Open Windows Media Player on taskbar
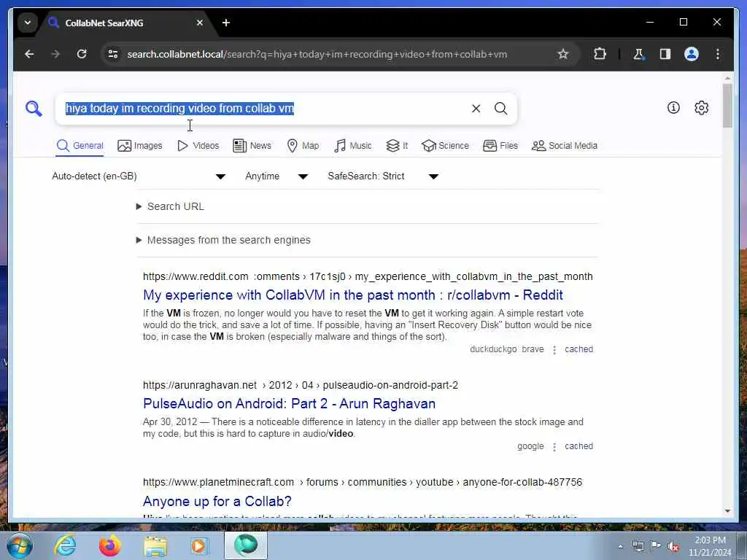Image resolution: width=747 pixels, height=560 pixels. pyautogui.click(x=199, y=545)
